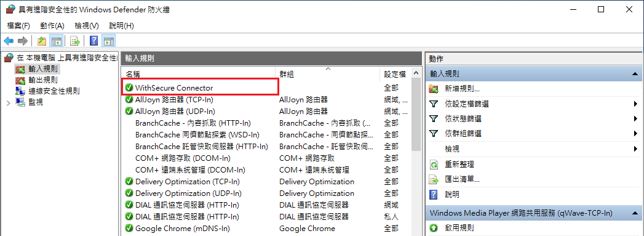Sort rules by 設定檔 column header
The image size is (644, 236).
tap(395, 74)
